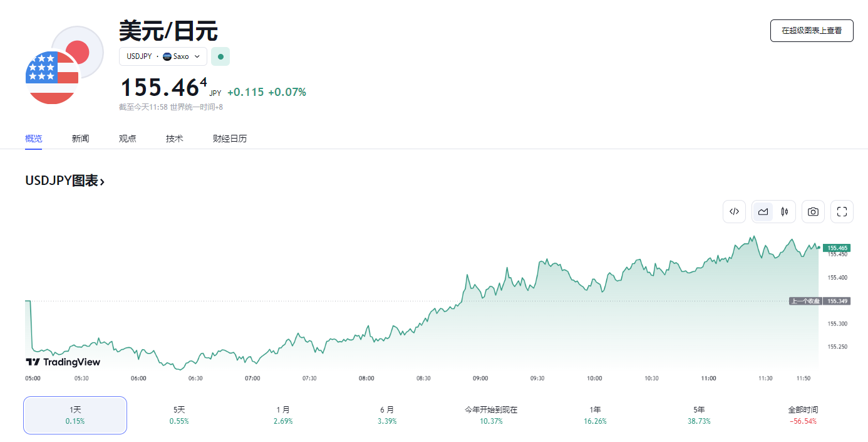Viewport: 868px width, 442px height.
Task: Switch to area chart style
Action: pyautogui.click(x=763, y=212)
